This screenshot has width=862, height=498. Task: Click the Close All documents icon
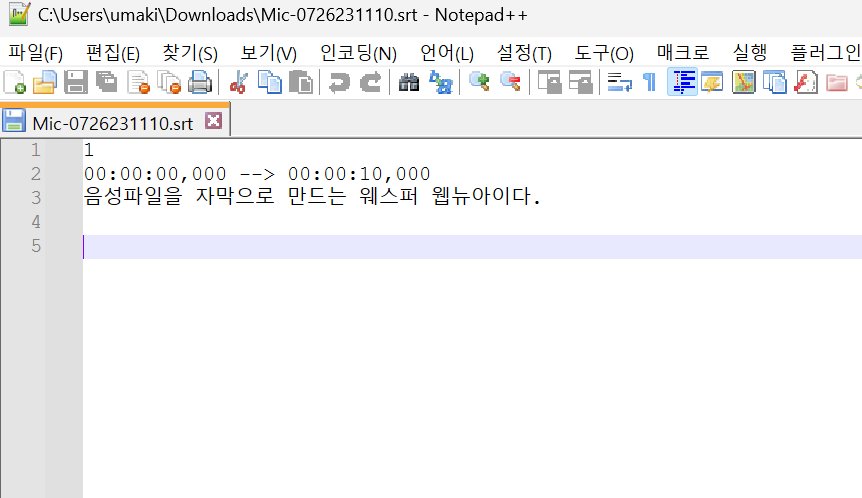(x=169, y=82)
